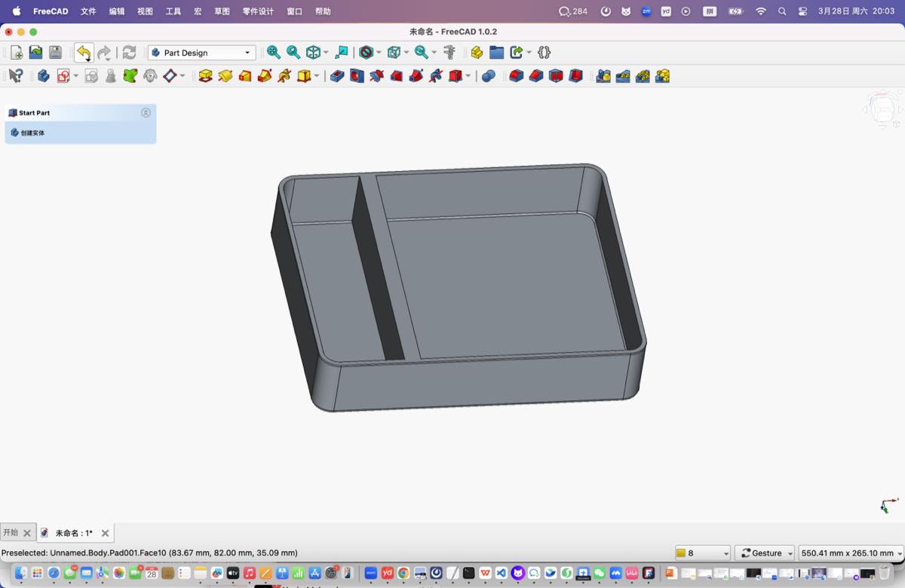The image size is (905, 588).
Task: Open the Part Design workbench selector
Action: [x=201, y=53]
